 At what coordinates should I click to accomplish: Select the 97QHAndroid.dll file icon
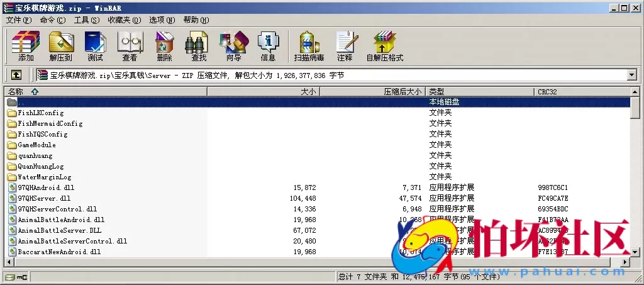tap(12, 187)
